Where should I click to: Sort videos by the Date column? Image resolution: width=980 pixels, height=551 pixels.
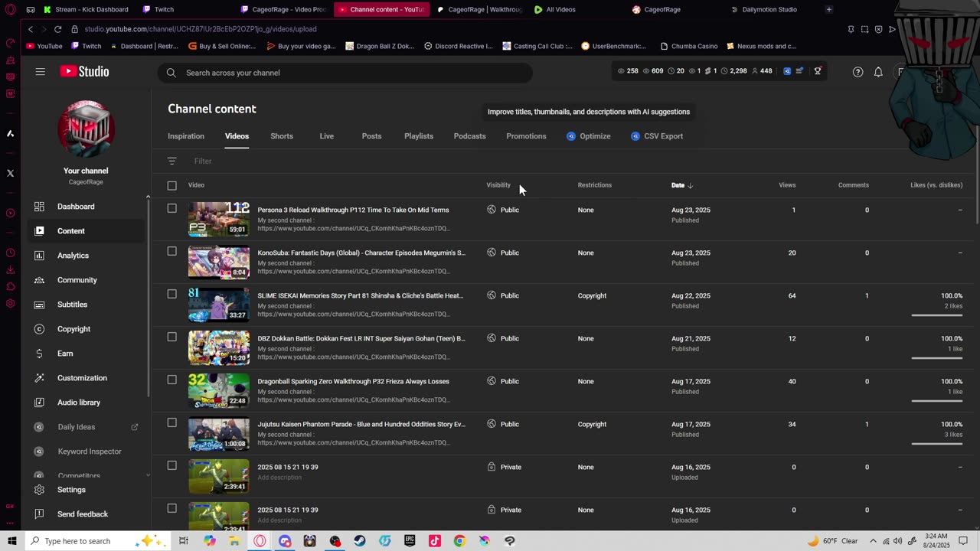[681, 185]
